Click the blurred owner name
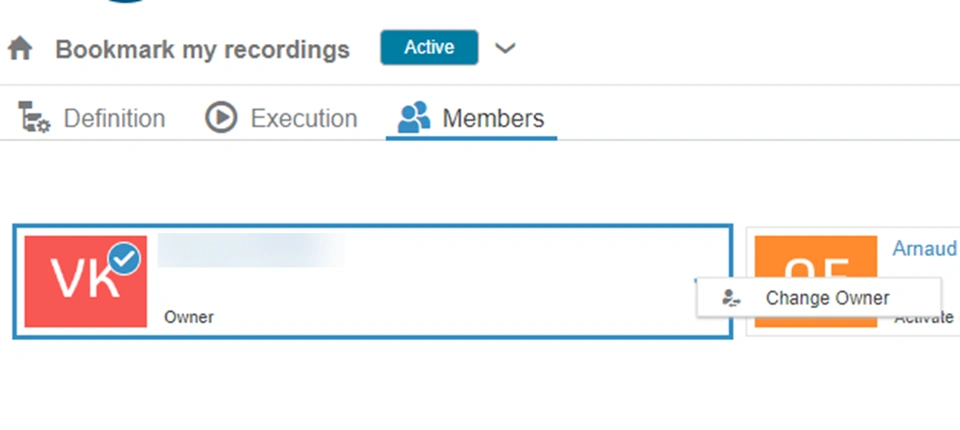Image resolution: width=960 pixels, height=430 pixels. (x=251, y=250)
